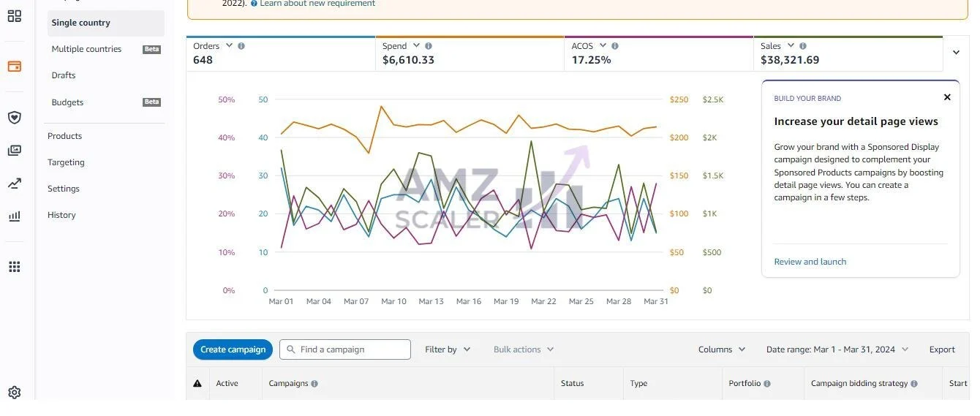Click the Spend value $6,610.33
Viewport: 980px width, 416px height.
coord(408,60)
